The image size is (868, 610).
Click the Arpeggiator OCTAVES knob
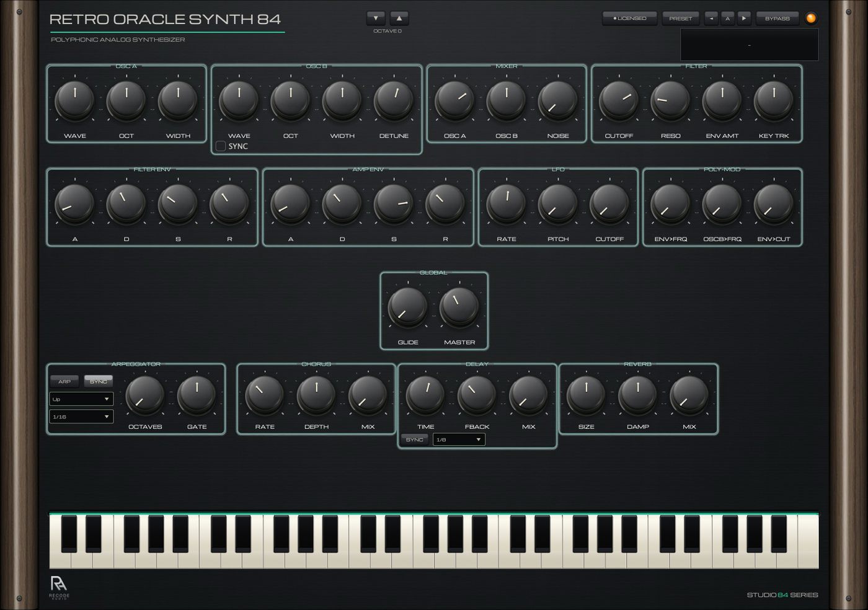[145, 395]
